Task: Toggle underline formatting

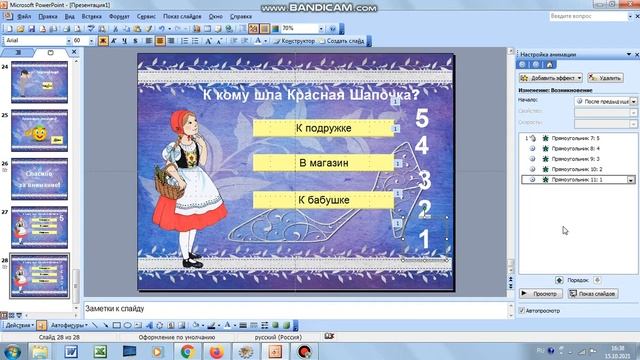Action: 124,41
